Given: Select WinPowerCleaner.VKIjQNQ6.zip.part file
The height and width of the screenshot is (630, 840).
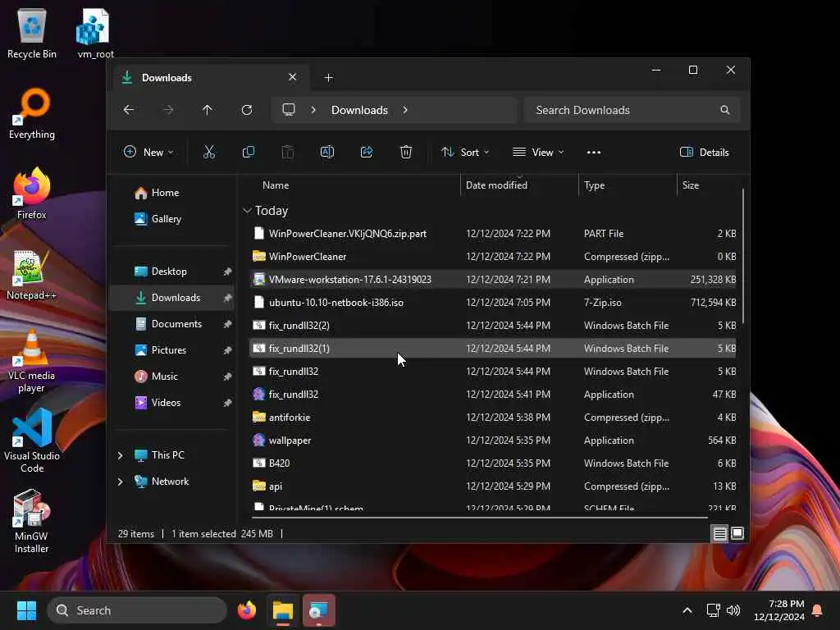Looking at the screenshot, I should (493, 234).
